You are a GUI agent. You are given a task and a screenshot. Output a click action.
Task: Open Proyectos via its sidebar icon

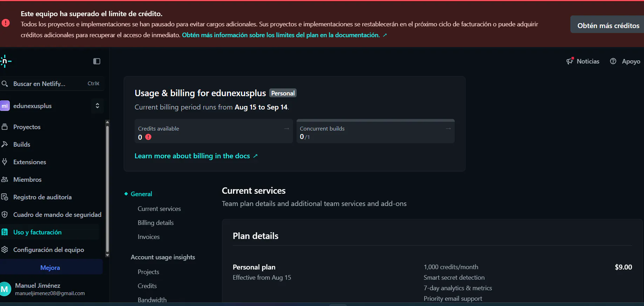coord(5,127)
